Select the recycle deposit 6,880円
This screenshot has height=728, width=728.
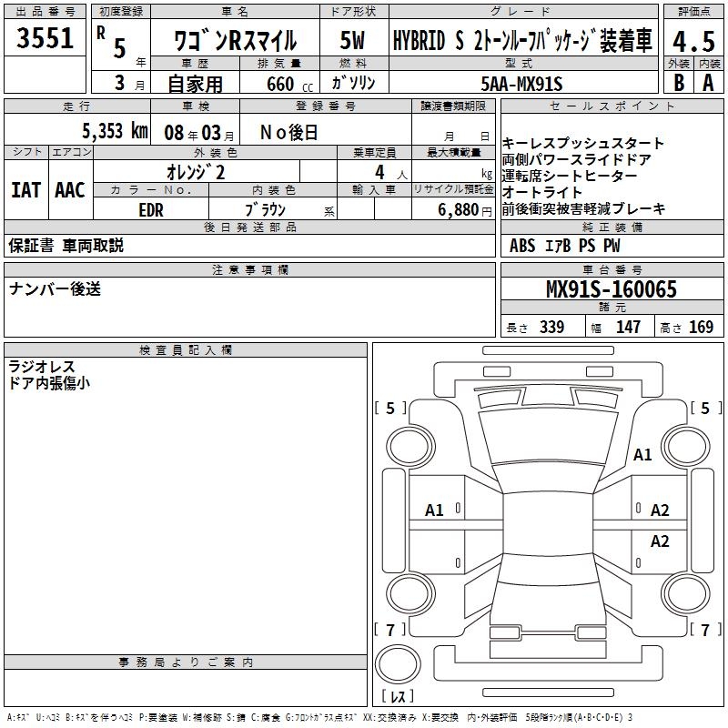pos(465,210)
